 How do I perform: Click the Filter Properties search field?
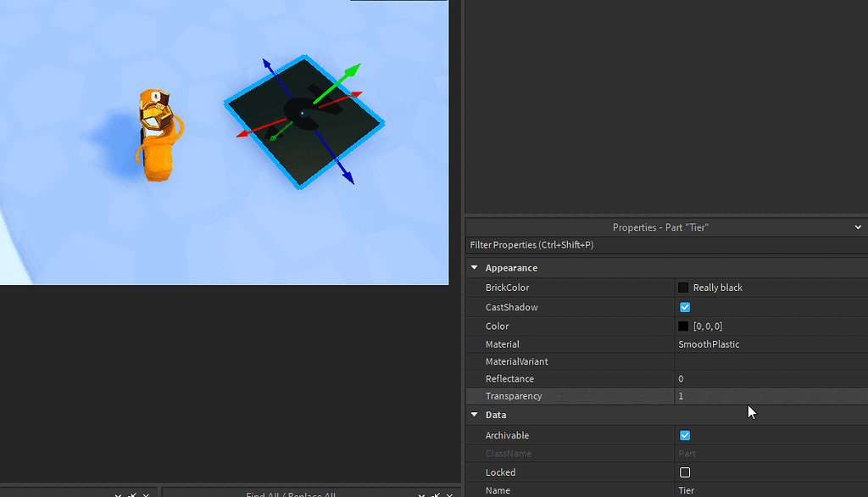pos(593,245)
